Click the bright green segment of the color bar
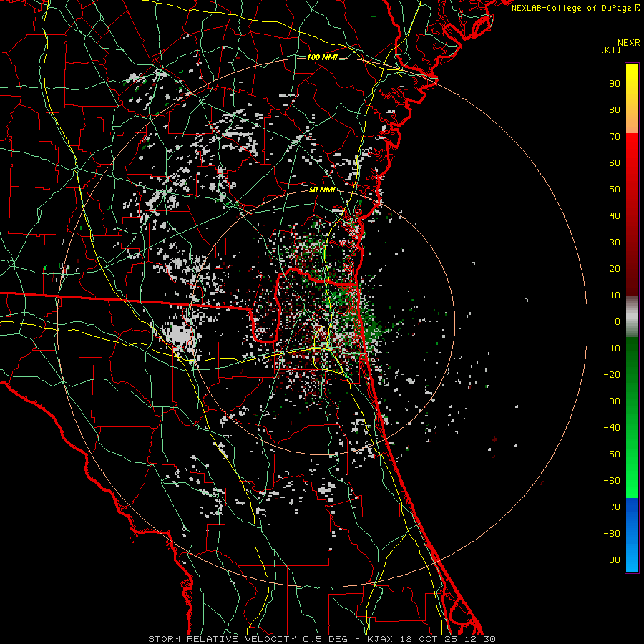The height and width of the screenshot is (644, 644). click(x=632, y=418)
